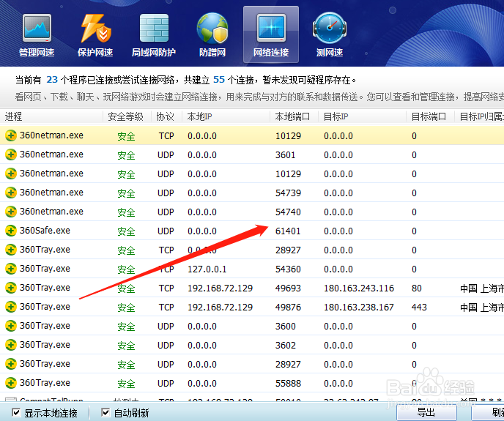
Task: Expand 360Tray.exe row with port 55888
Action: pyautogui.click(x=10, y=383)
